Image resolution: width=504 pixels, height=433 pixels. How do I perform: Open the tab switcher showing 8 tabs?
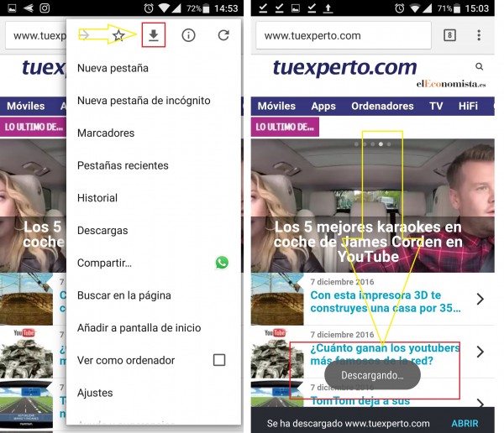(x=449, y=35)
